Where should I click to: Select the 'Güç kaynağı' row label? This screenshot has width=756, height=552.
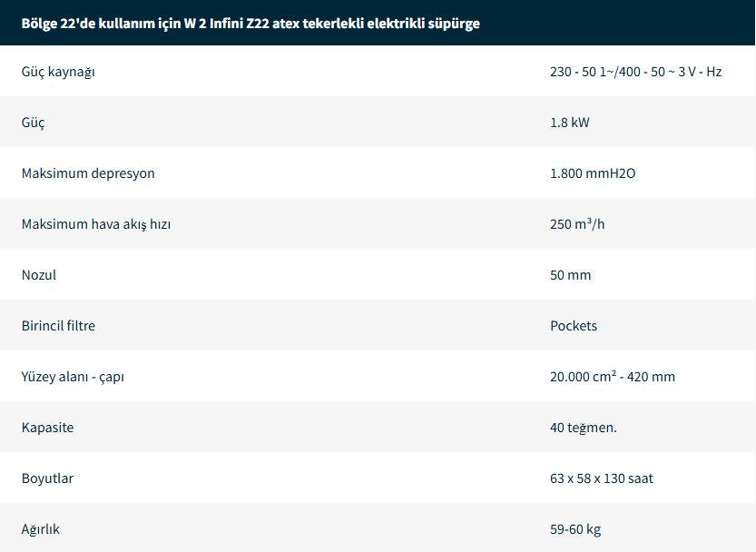pyautogui.click(x=58, y=71)
